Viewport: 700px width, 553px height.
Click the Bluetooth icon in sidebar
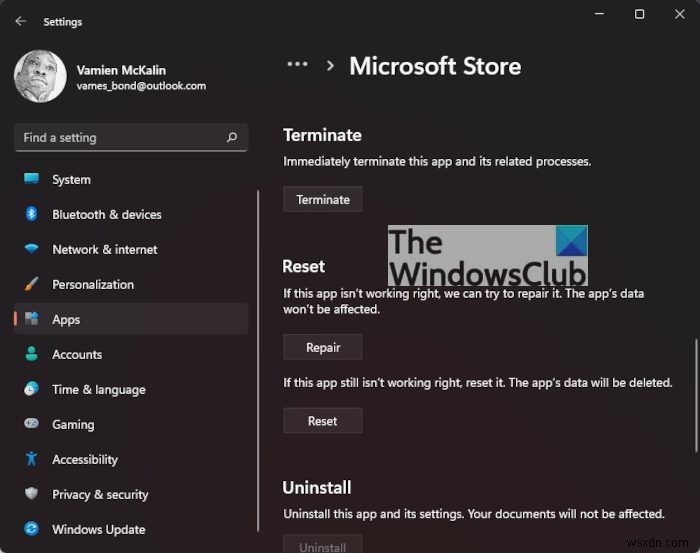[x=31, y=214]
